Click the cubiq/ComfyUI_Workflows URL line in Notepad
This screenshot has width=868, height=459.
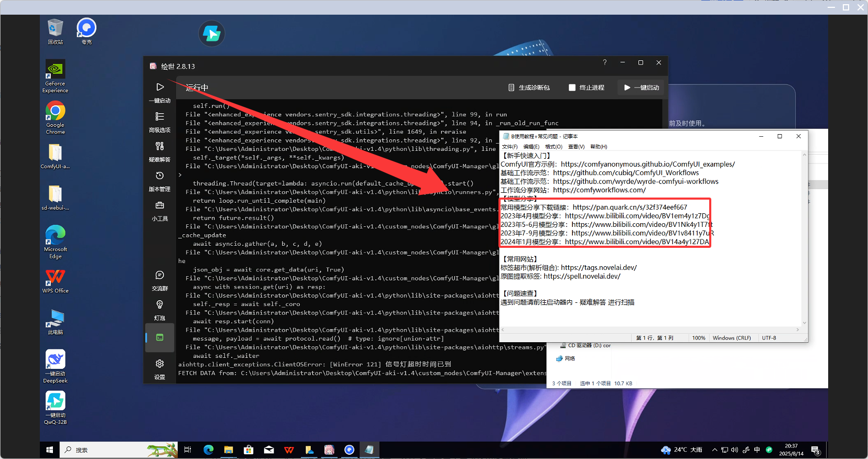600,173
